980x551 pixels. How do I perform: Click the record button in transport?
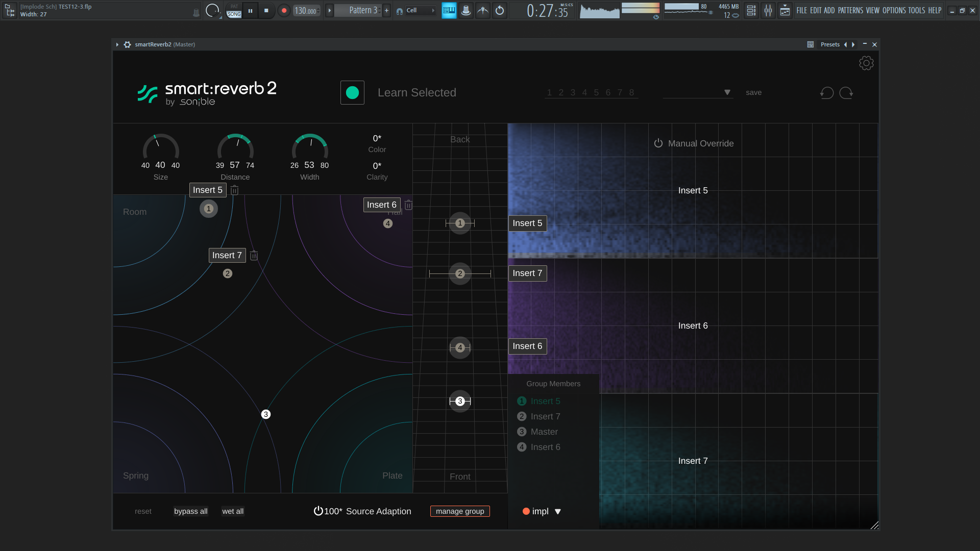click(x=284, y=10)
